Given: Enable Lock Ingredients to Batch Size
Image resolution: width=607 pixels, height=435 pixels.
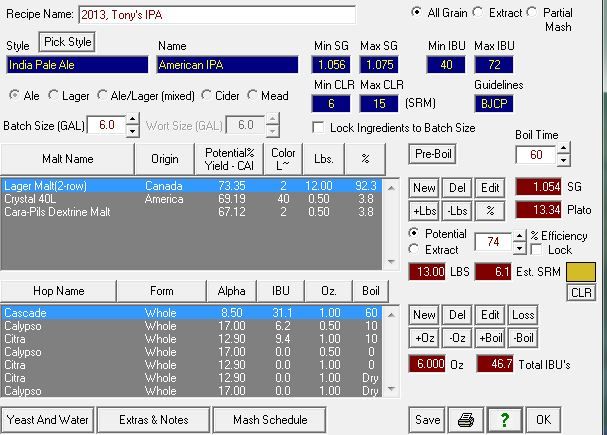Looking at the screenshot, I should coord(319,128).
